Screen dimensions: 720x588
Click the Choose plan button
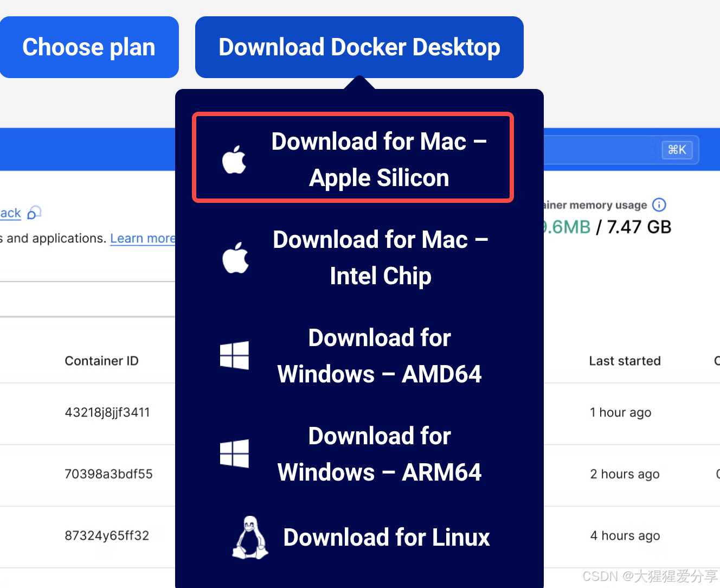tap(89, 47)
